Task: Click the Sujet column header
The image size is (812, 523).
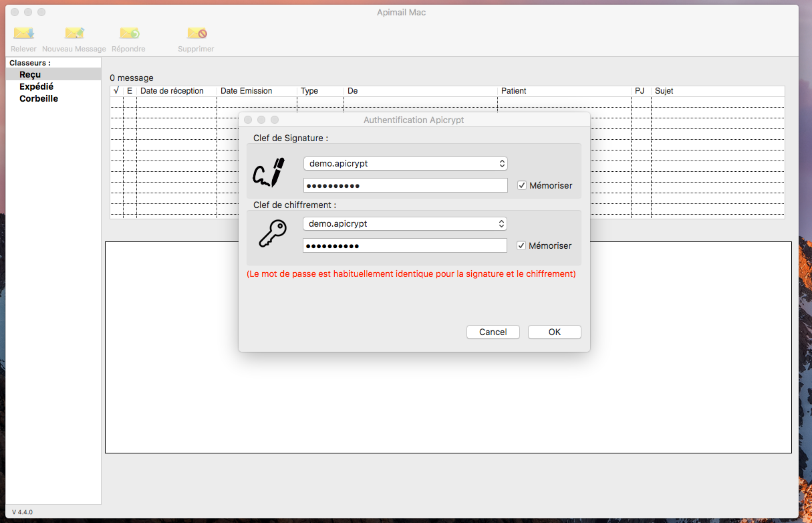Action: click(718, 91)
